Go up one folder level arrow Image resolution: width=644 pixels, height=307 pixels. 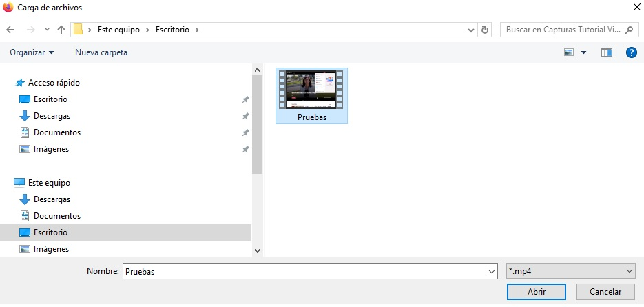61,30
